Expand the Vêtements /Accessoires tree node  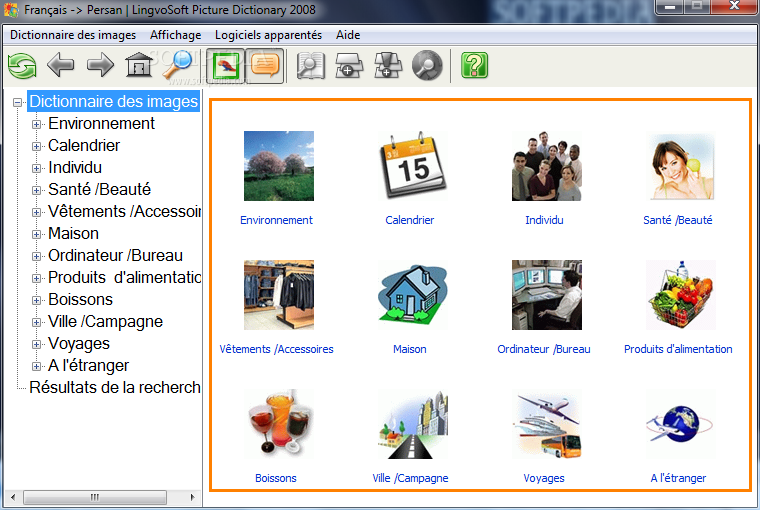pyautogui.click(x=36, y=212)
